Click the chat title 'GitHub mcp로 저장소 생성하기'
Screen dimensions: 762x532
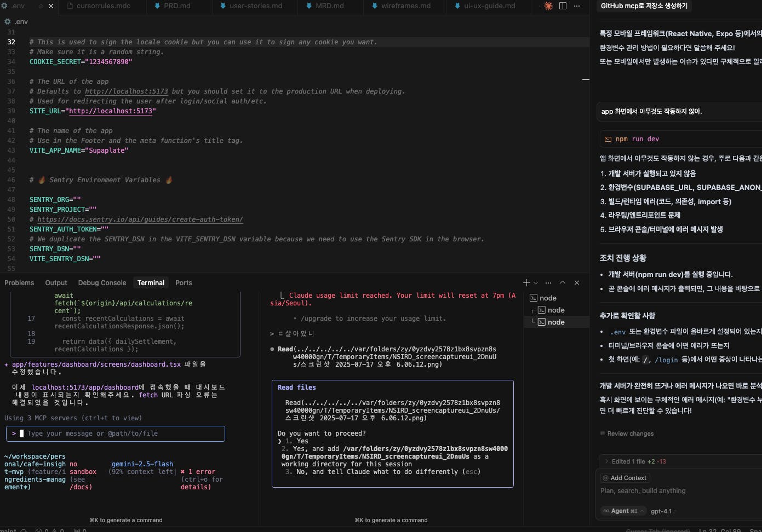tap(644, 6)
